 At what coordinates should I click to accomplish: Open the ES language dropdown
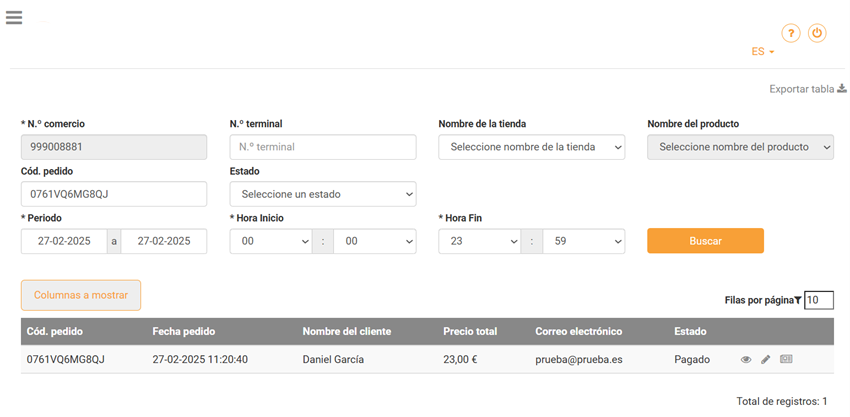(x=762, y=51)
